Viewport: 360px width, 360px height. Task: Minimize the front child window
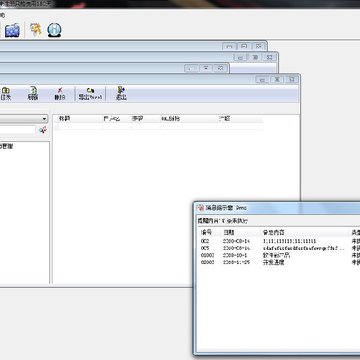(x=262, y=79)
